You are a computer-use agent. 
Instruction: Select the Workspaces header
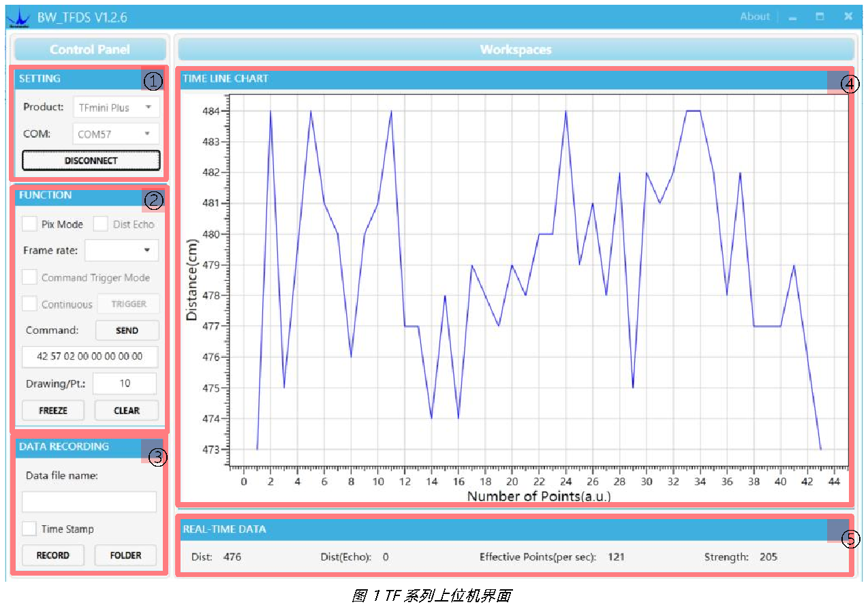[516, 49]
